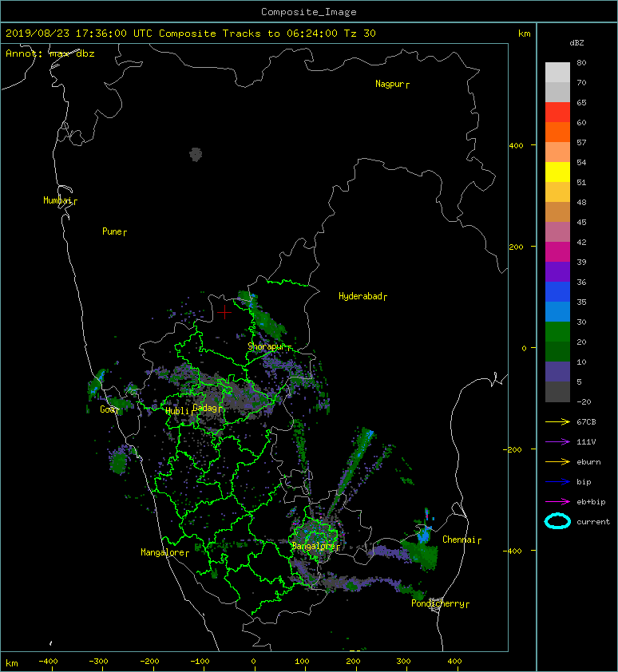The width and height of the screenshot is (618, 672).
Task: Click the red cross radar marker
Action: pos(224,312)
